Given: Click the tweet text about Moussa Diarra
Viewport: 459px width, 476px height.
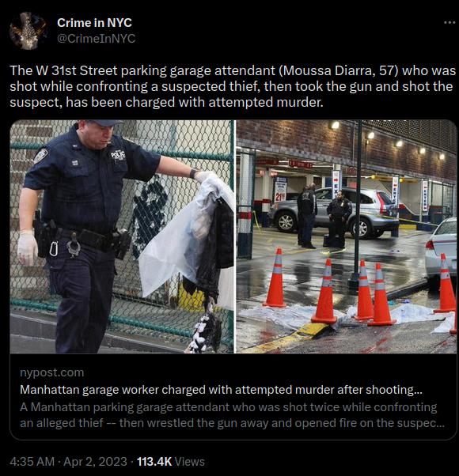Looking at the screenshot, I should click(233, 86).
